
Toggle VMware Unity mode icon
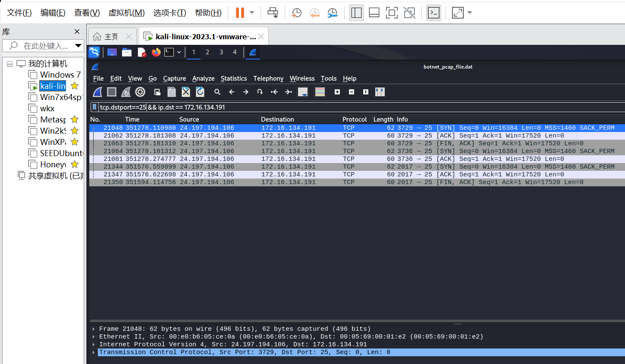pyautogui.click(x=409, y=13)
